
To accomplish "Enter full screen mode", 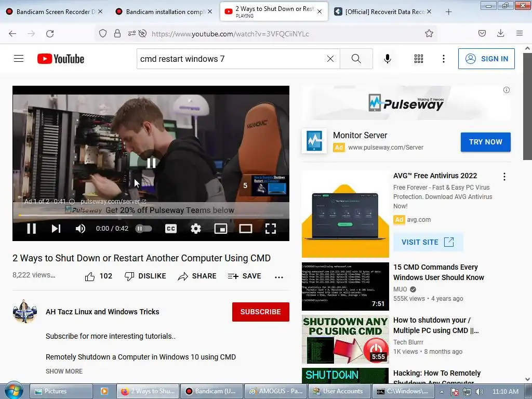I will pyautogui.click(x=270, y=229).
